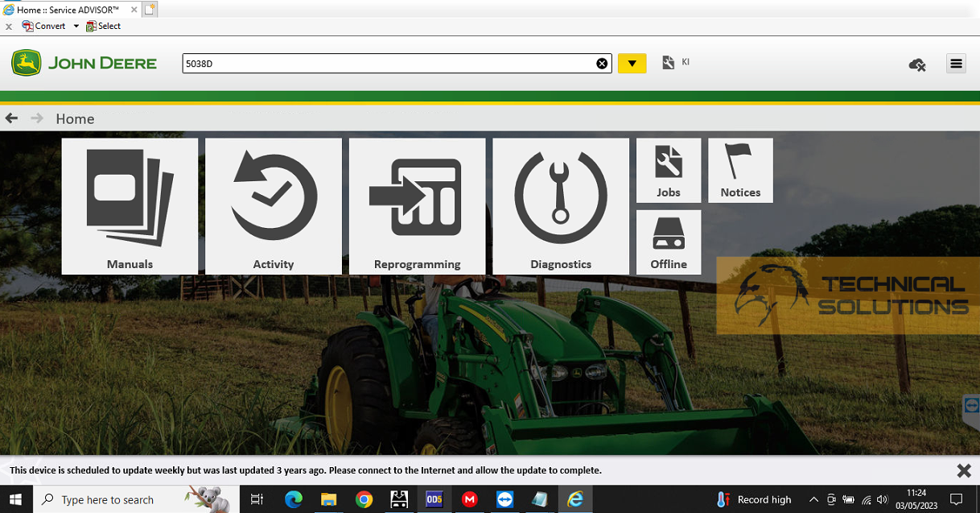980x513 pixels.
Task: Open the Activity history panel
Action: [x=274, y=205]
